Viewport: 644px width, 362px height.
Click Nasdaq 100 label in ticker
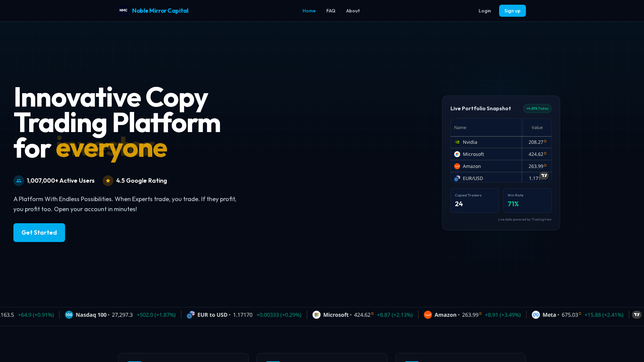pos(91,315)
